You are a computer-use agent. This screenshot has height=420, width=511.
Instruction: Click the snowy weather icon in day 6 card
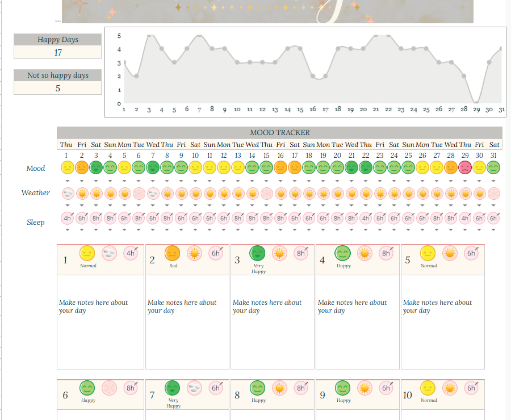(x=109, y=388)
